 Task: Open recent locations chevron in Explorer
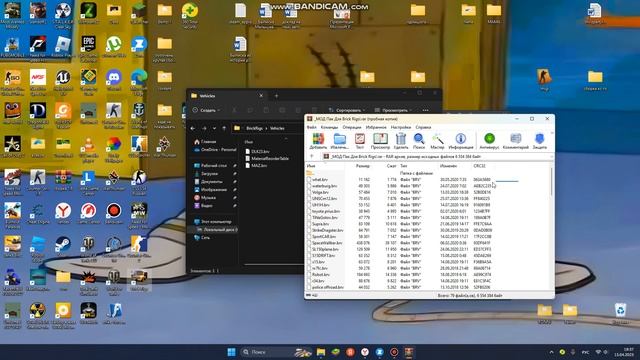pyautogui.click(x=214, y=128)
